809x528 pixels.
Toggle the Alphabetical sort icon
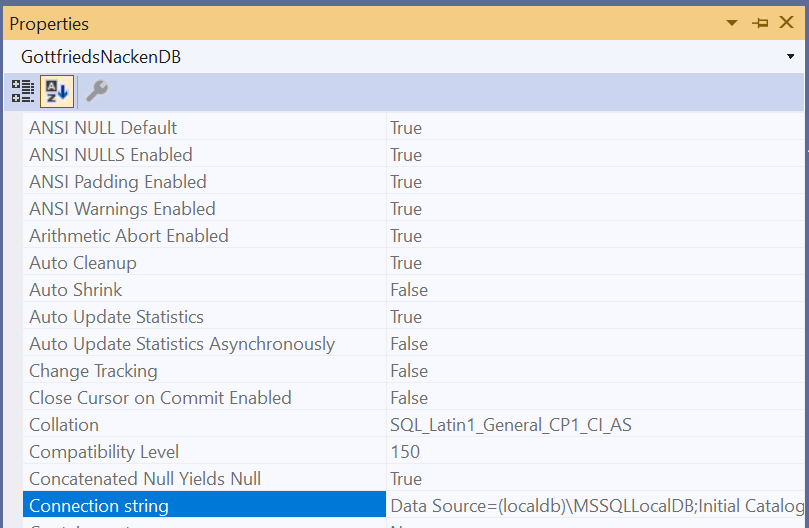pyautogui.click(x=55, y=92)
